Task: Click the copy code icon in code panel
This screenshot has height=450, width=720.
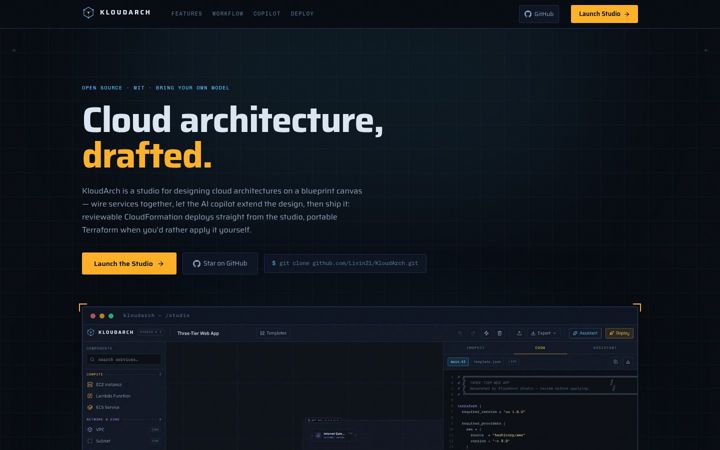Action: [616, 362]
